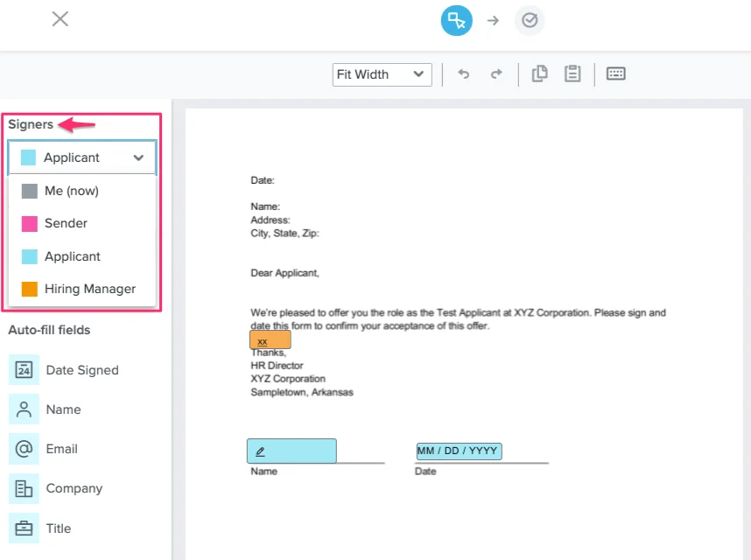This screenshot has height=560, width=751.
Task: Click the Title label in auto-fill fields
Action: pyautogui.click(x=59, y=528)
